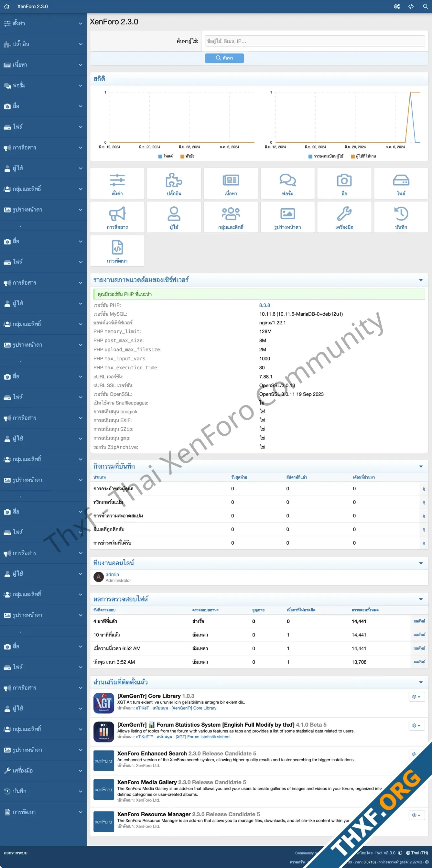The height and width of the screenshot is (868, 432).
Task: Open the รูปร่างหน้าตา image dashboard tile
Action: click(287, 217)
